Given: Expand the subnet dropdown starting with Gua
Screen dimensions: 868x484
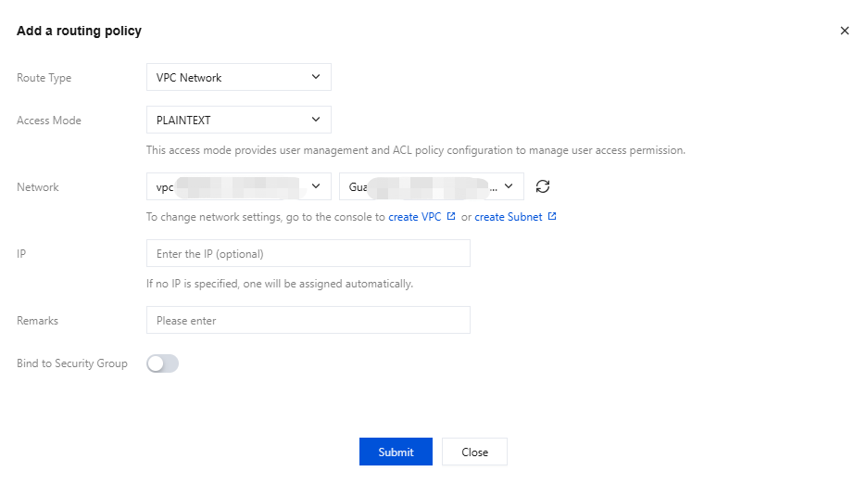Looking at the screenshot, I should coord(432,187).
